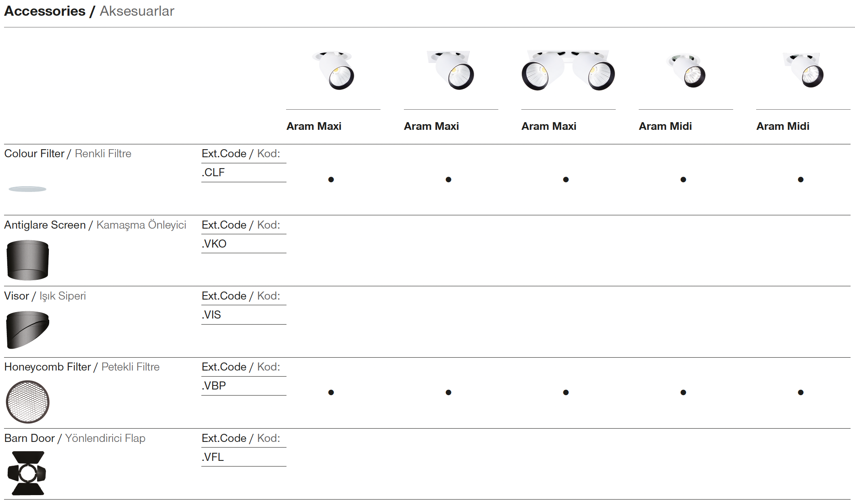855x504 pixels.
Task: Select the round-trim Aram Midi spotlight image
Action: point(686,70)
